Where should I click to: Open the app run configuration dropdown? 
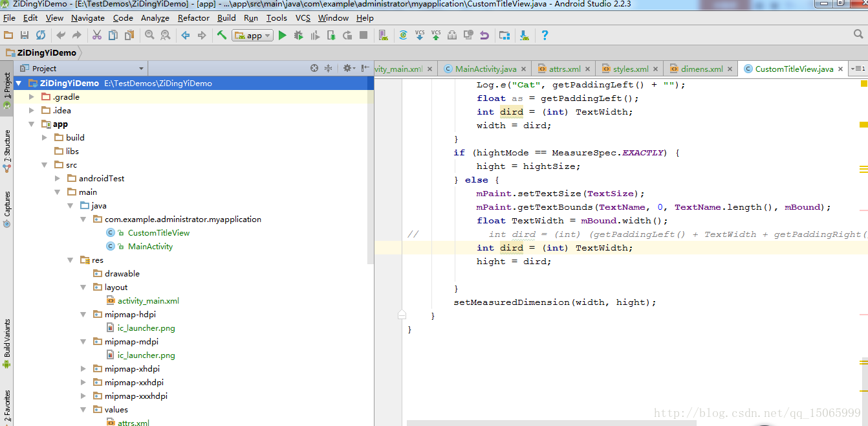(x=253, y=36)
